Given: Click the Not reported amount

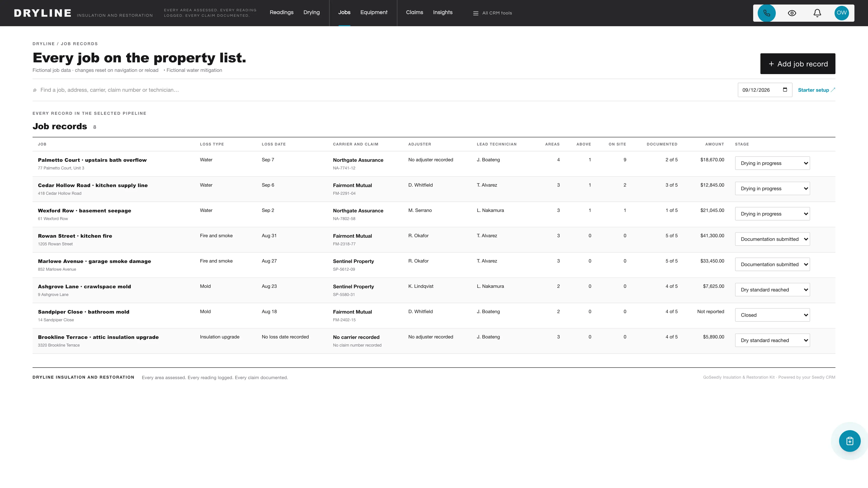Looking at the screenshot, I should tap(710, 312).
